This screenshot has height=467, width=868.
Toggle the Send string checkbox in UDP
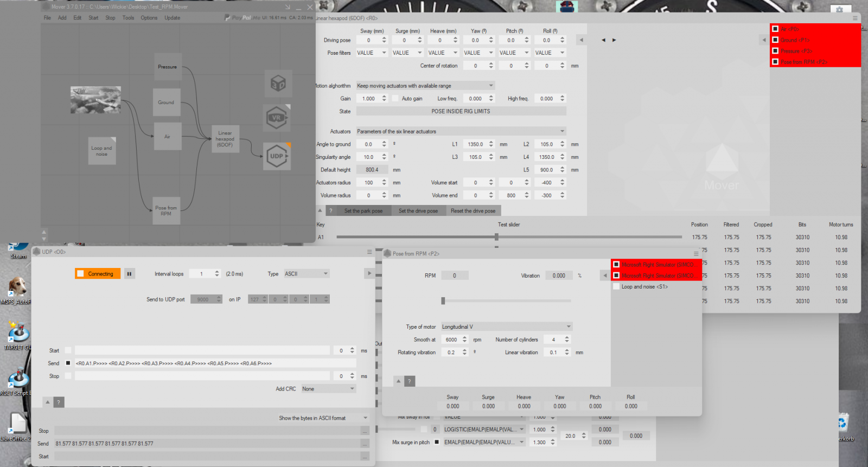pyautogui.click(x=68, y=363)
